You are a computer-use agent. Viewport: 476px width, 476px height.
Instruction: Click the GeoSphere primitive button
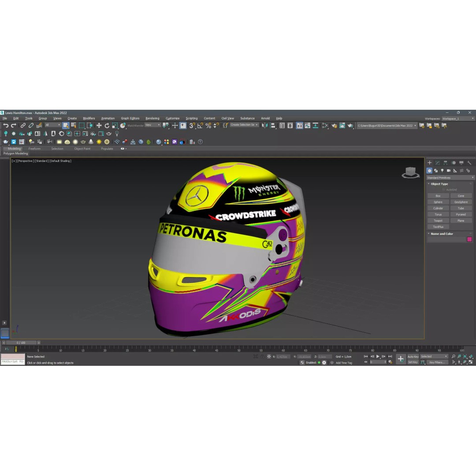[461, 202]
